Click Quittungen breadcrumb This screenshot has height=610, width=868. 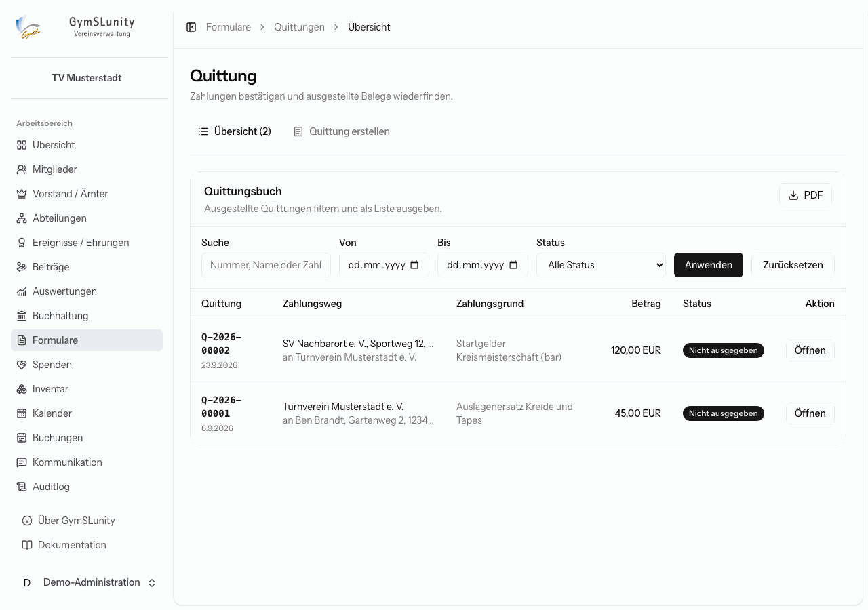(x=299, y=27)
